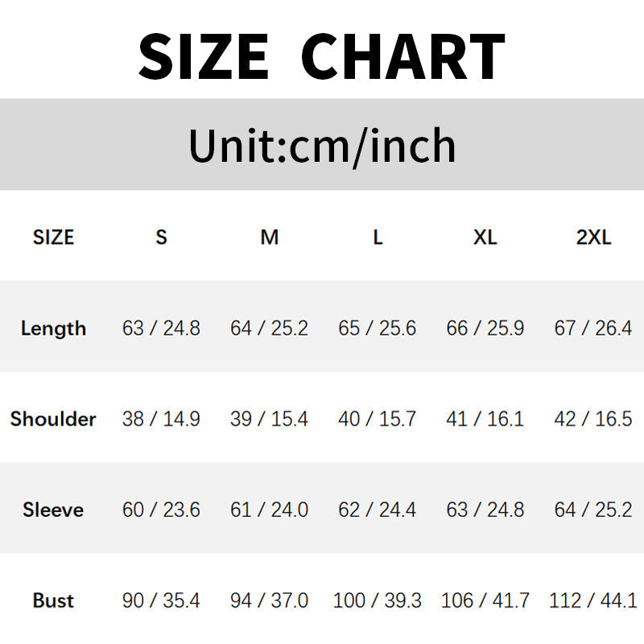Screen dimensions: 644x644
Task: Click the 41 / 16.1 Shoulder cell
Action: click(485, 419)
